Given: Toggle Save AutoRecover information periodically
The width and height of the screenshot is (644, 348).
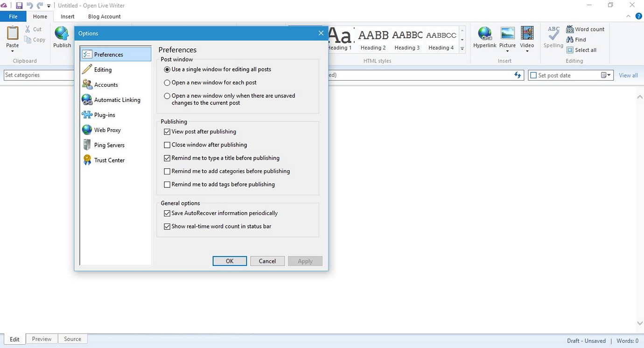Looking at the screenshot, I should (x=167, y=214).
